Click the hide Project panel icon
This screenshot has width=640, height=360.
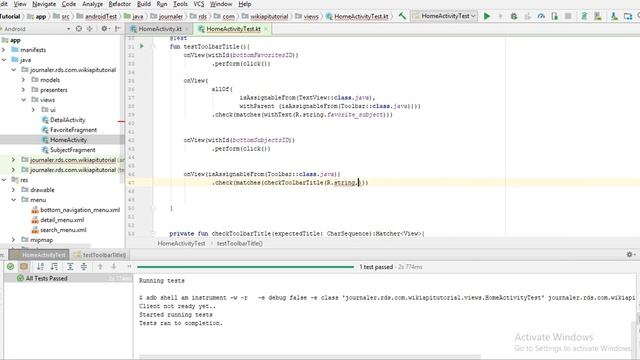pos(117,29)
